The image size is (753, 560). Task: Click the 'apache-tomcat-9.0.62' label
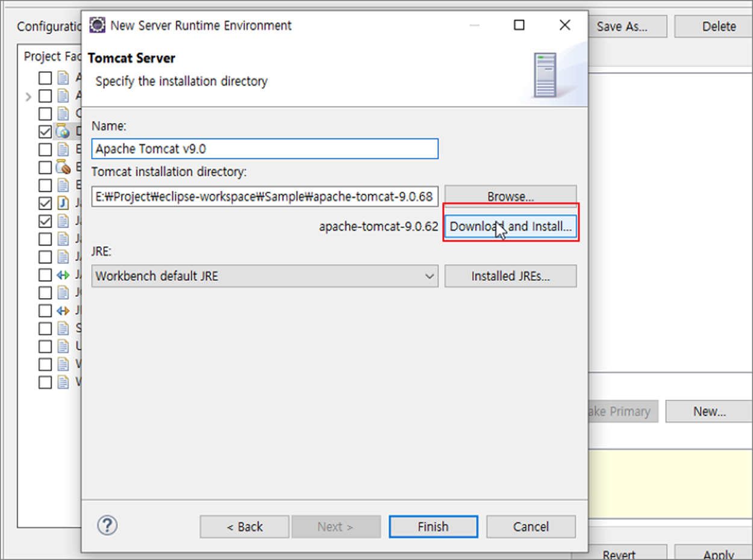378,227
